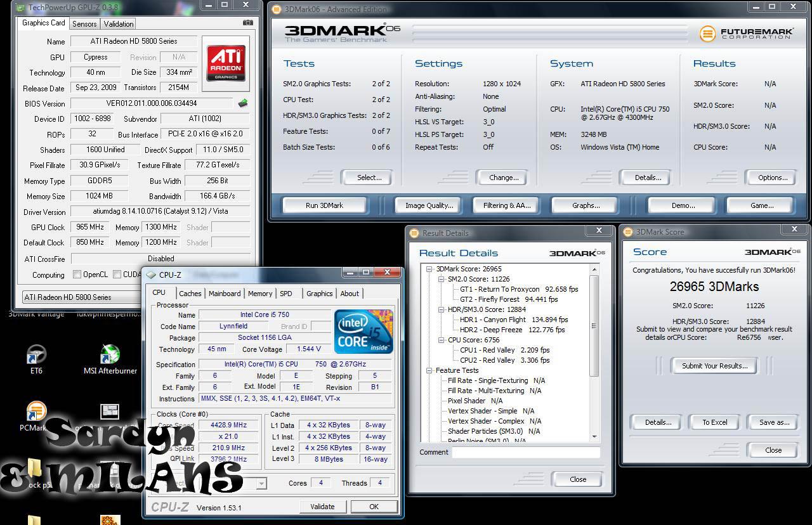Image resolution: width=812 pixels, height=525 pixels.
Task: Click the ATI Radeon logo in GPU-Z
Action: 226,62
